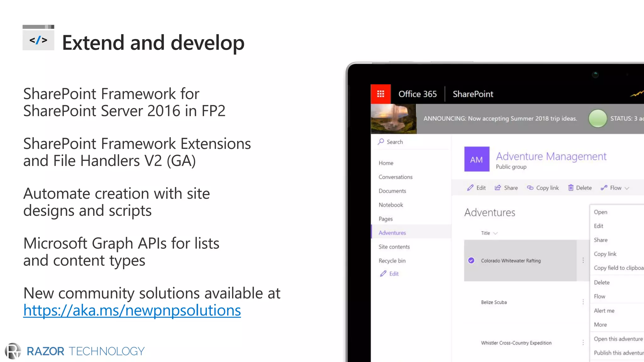The height and width of the screenshot is (362, 644).
Task: Click the search magnifier icon
Action: [x=381, y=142]
